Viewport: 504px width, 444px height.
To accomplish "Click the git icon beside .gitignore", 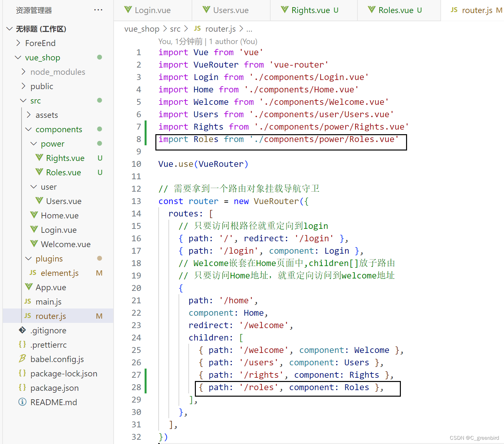I will click(x=22, y=330).
